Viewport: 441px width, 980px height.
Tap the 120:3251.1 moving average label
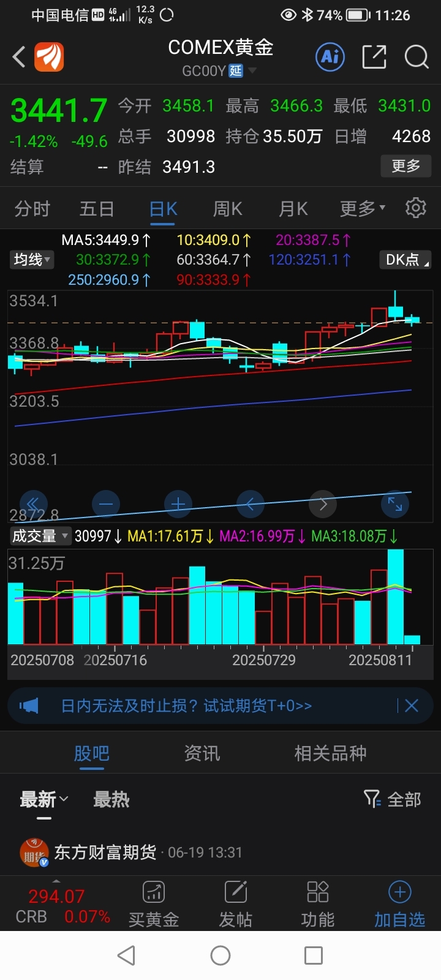pos(309,260)
